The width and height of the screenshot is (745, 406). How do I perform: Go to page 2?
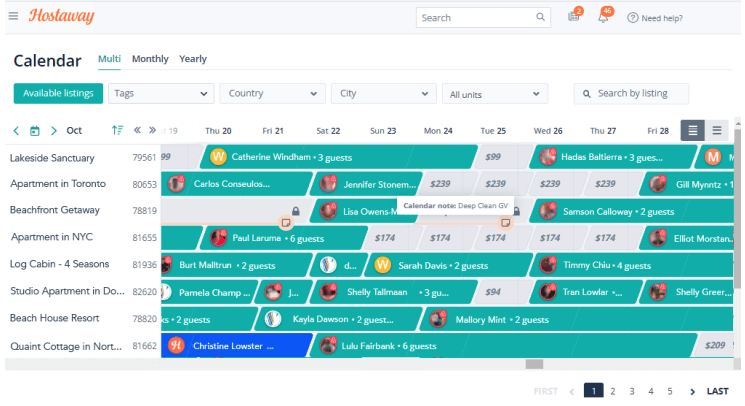613,391
